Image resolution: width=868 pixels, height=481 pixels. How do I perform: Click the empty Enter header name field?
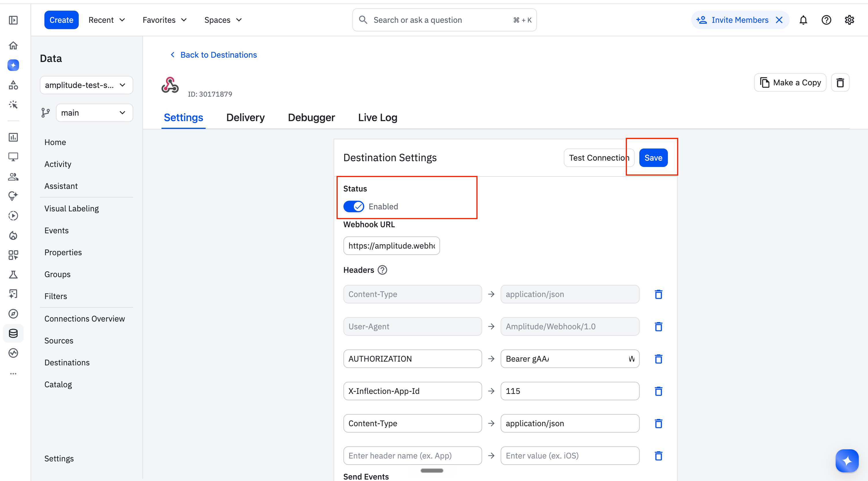click(412, 455)
